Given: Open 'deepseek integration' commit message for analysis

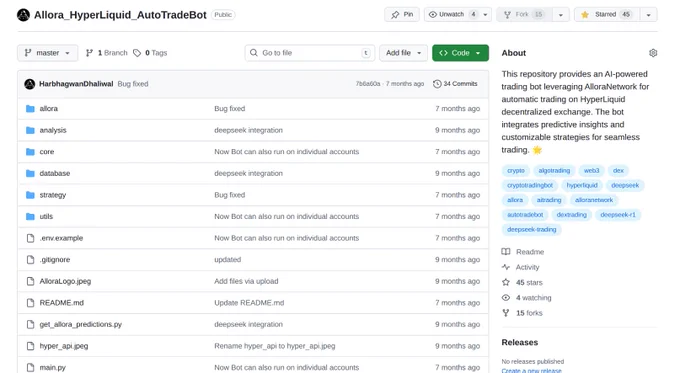Looking at the screenshot, I should point(248,130).
